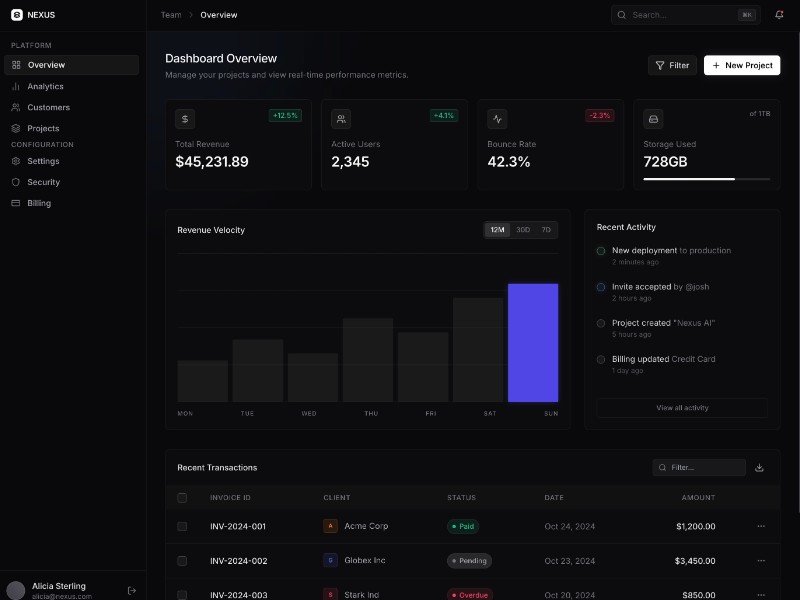Check the INV-2024-002 row checkbox
Image resolution: width=800 pixels, height=600 pixels.
tap(182, 561)
